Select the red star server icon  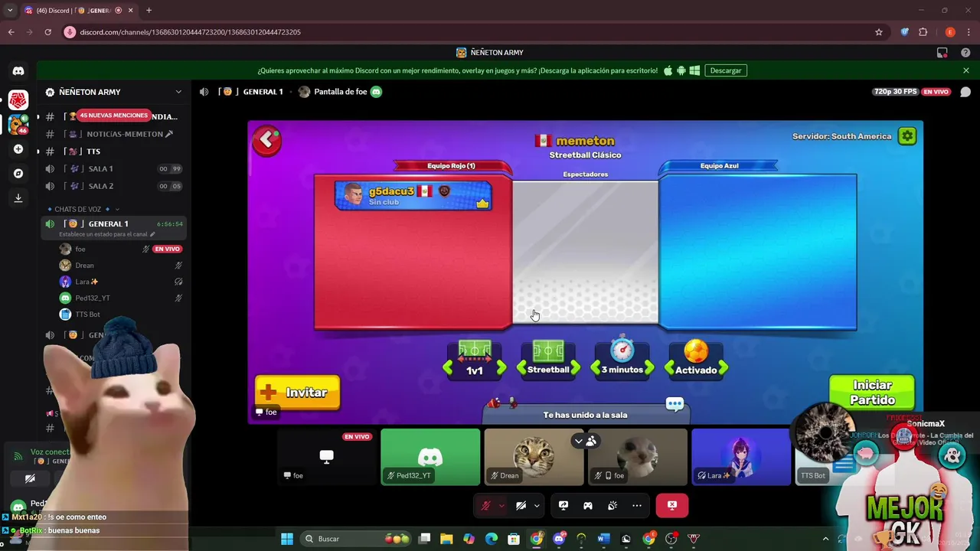click(x=18, y=99)
